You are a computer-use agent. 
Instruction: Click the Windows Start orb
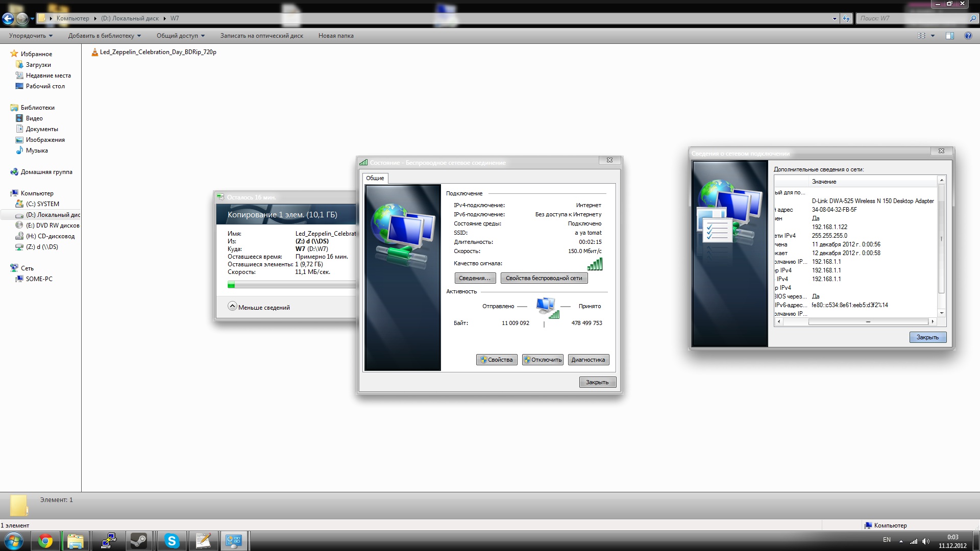[x=14, y=541]
